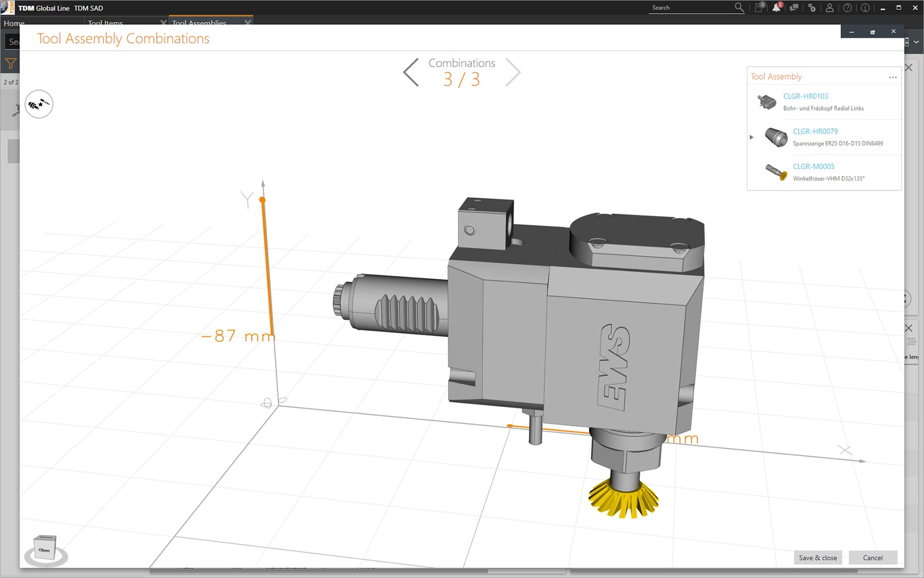Switch to the Home tab
The height and width of the screenshot is (578, 924).
coord(14,23)
